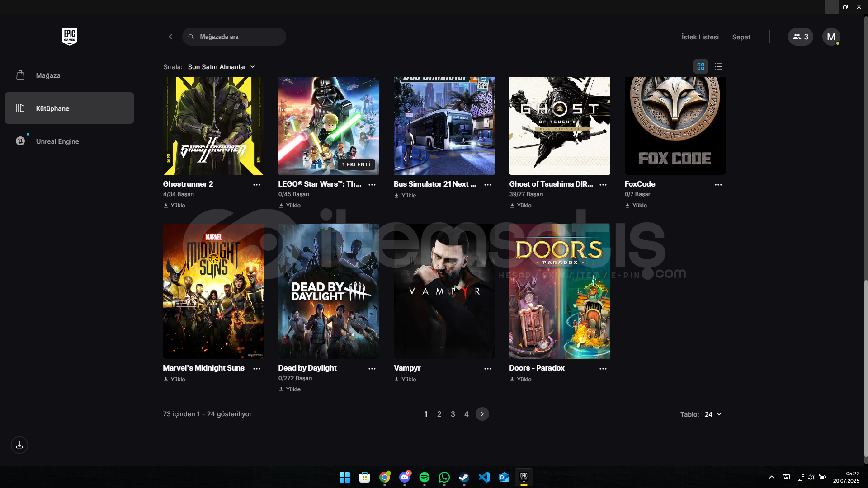The width and height of the screenshot is (868, 488).
Task: Open Spotify from taskbar
Action: pos(425,477)
